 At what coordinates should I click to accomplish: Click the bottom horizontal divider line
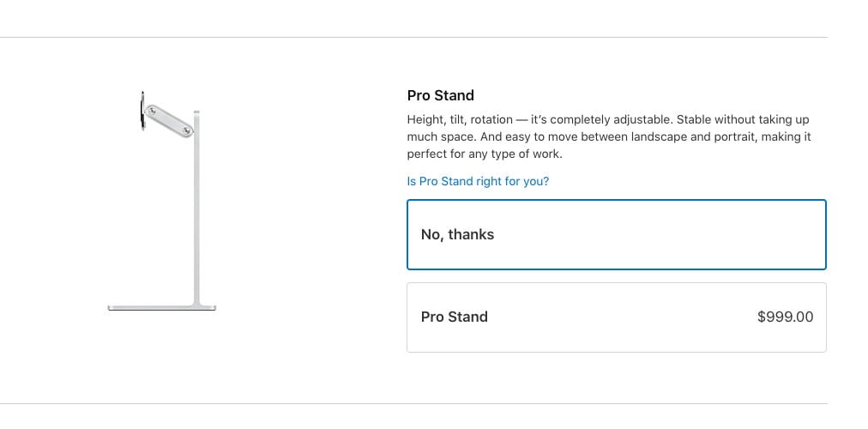coord(413,403)
